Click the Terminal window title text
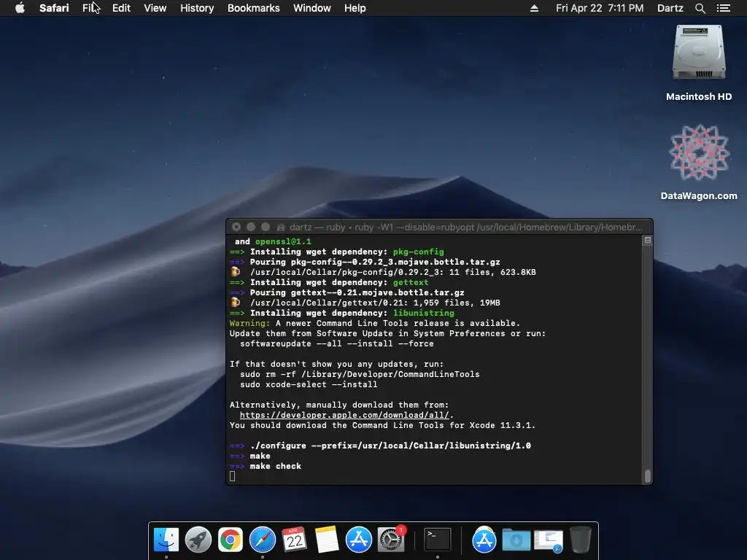This screenshot has width=747, height=560. click(465, 227)
